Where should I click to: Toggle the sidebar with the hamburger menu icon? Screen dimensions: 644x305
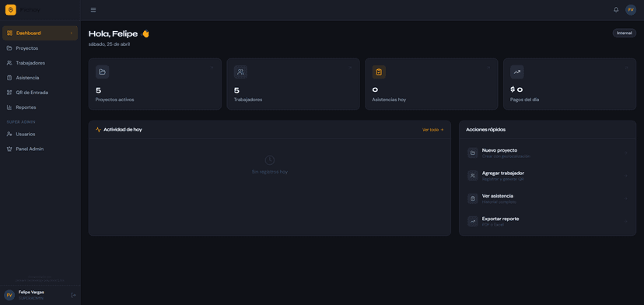pos(93,10)
